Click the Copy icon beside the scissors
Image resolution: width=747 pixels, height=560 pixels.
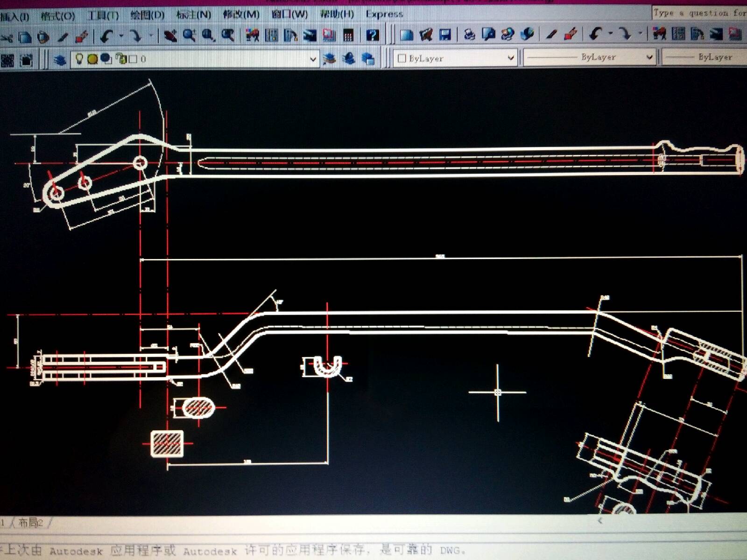(25, 36)
